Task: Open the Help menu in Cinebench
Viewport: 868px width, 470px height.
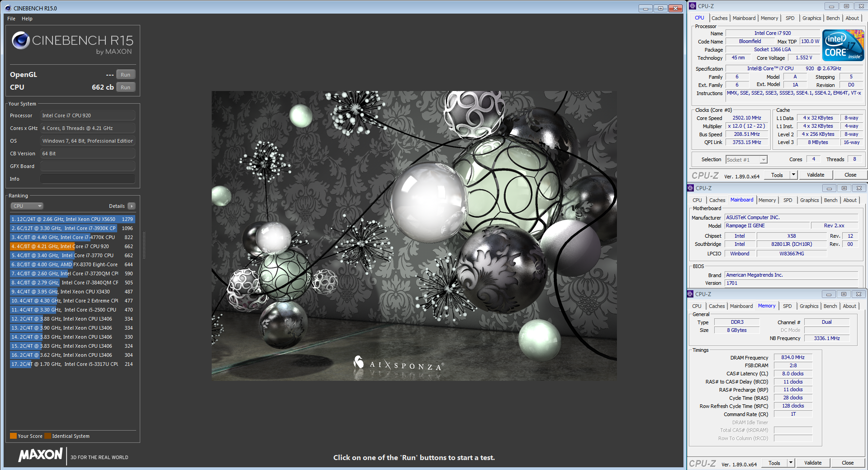Action: pos(27,19)
